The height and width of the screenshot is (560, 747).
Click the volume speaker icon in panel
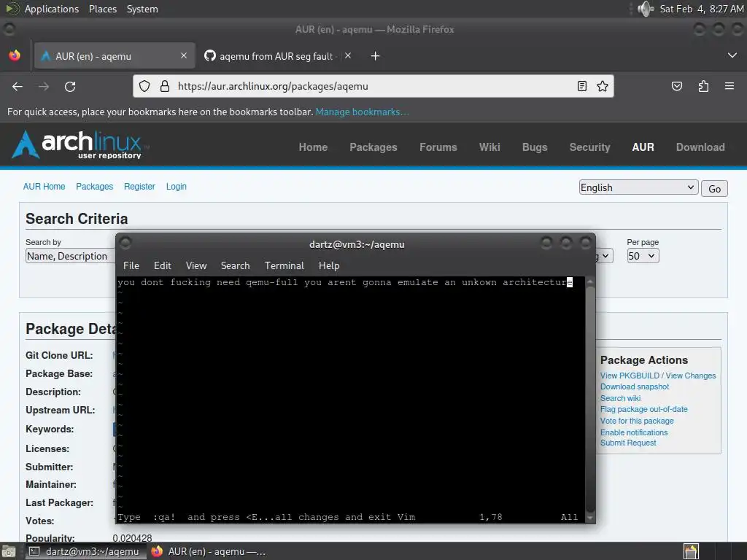coord(646,9)
